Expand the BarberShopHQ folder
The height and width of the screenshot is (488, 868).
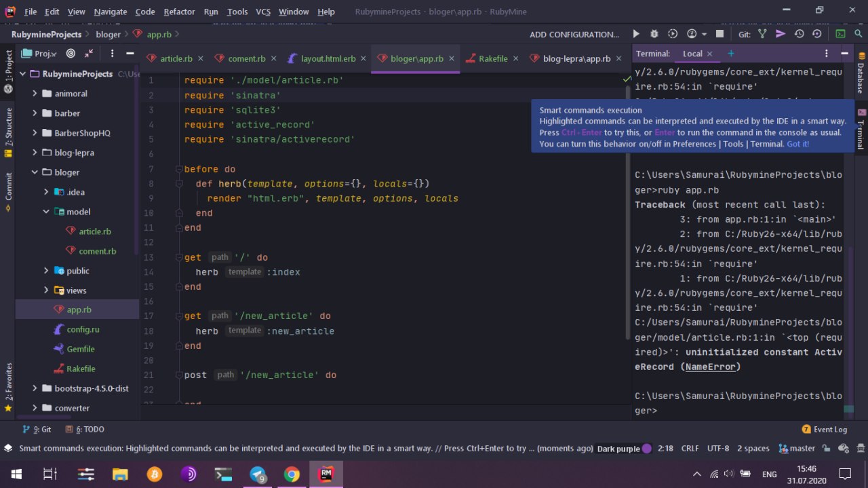coord(35,133)
